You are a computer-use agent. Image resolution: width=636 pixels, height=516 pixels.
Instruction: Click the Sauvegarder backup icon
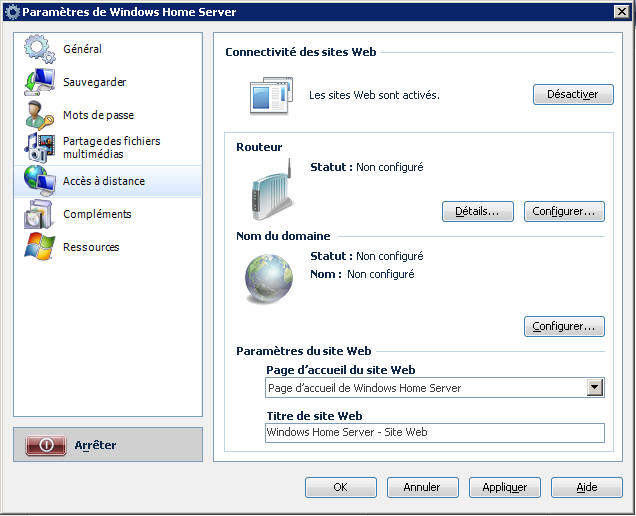39,82
